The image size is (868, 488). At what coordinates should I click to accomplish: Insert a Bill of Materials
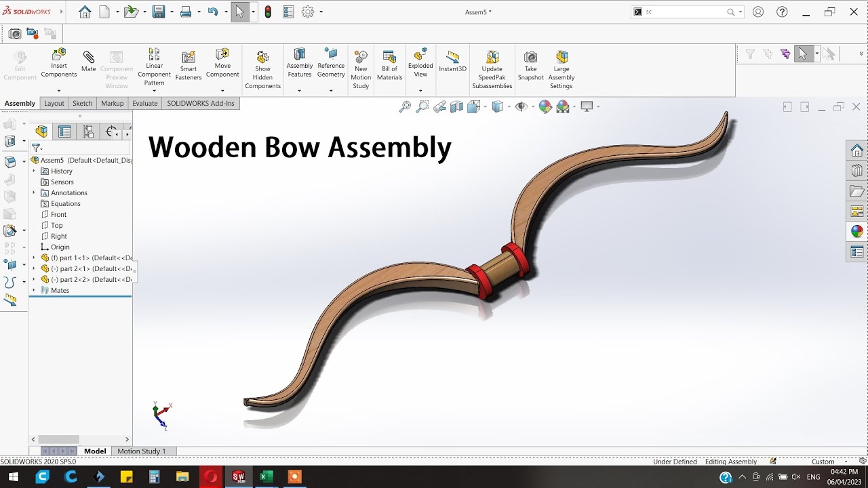[x=389, y=65]
